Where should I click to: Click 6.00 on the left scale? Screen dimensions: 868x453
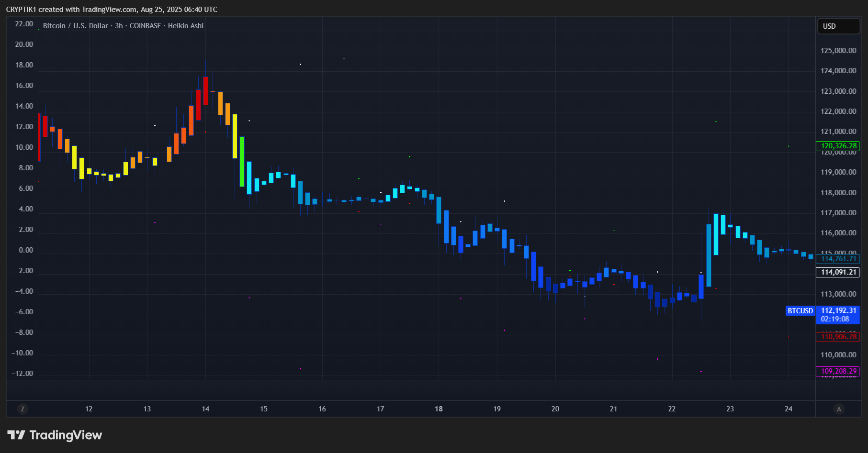click(x=26, y=188)
